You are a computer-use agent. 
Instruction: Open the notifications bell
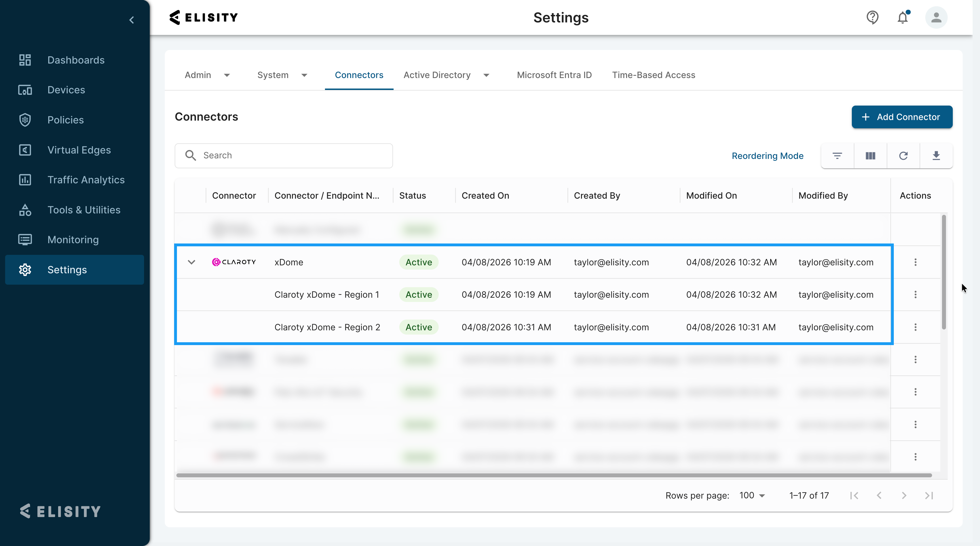903,18
